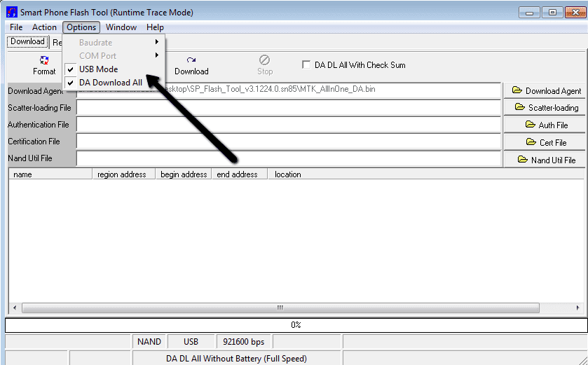Click the Authentication File path field
The image size is (588, 365).
click(289, 125)
